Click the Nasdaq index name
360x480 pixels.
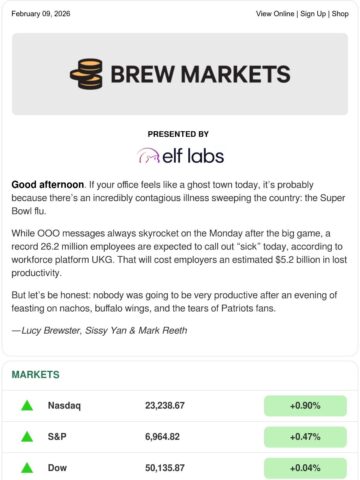[64, 406]
